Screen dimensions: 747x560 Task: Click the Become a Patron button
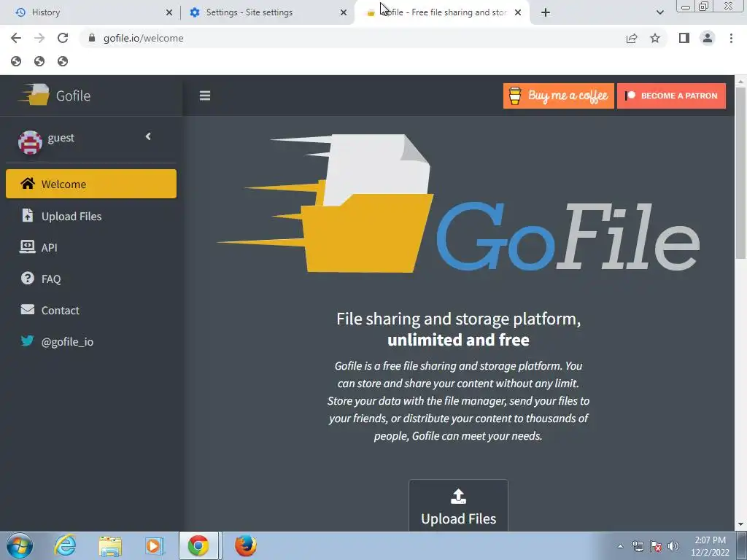(x=671, y=96)
